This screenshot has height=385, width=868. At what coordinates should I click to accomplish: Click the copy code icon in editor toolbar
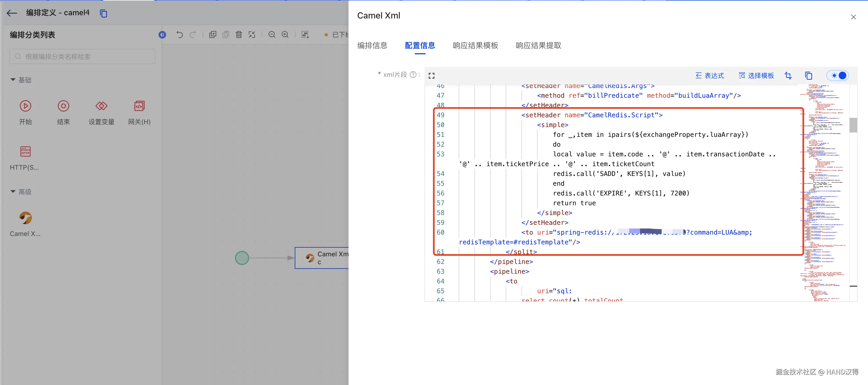pos(808,75)
